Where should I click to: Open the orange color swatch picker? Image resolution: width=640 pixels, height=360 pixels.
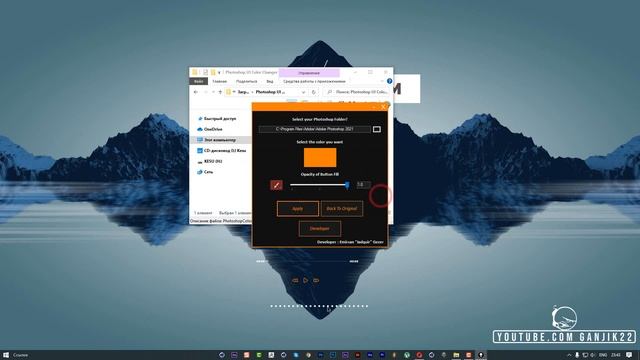320,158
